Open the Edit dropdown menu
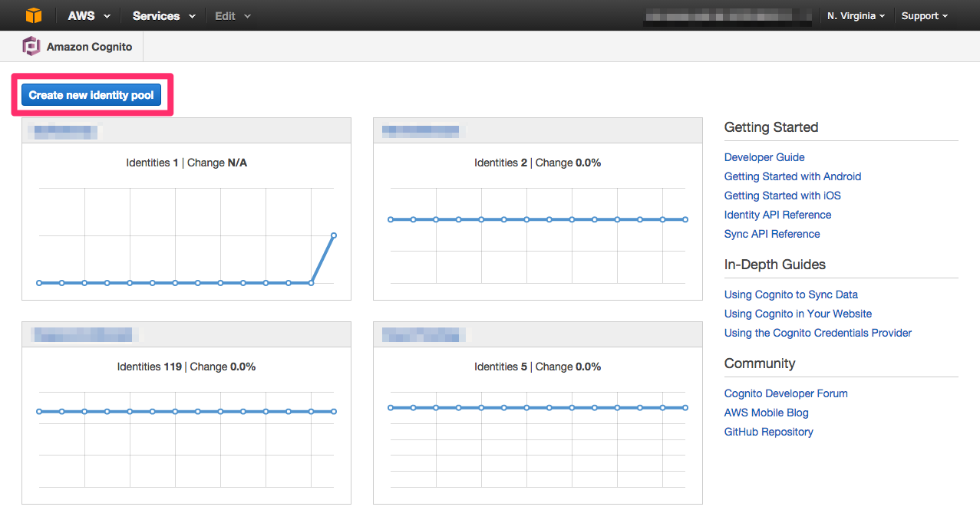 (233, 15)
